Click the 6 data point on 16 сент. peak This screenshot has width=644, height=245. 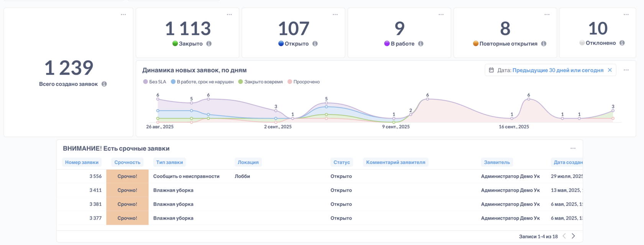[x=529, y=99]
